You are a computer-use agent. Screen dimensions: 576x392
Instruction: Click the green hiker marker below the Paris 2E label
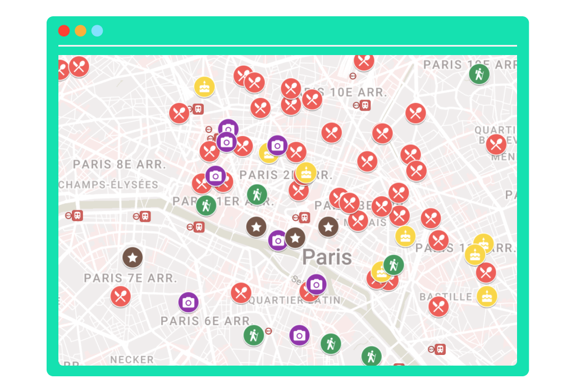pos(257,195)
